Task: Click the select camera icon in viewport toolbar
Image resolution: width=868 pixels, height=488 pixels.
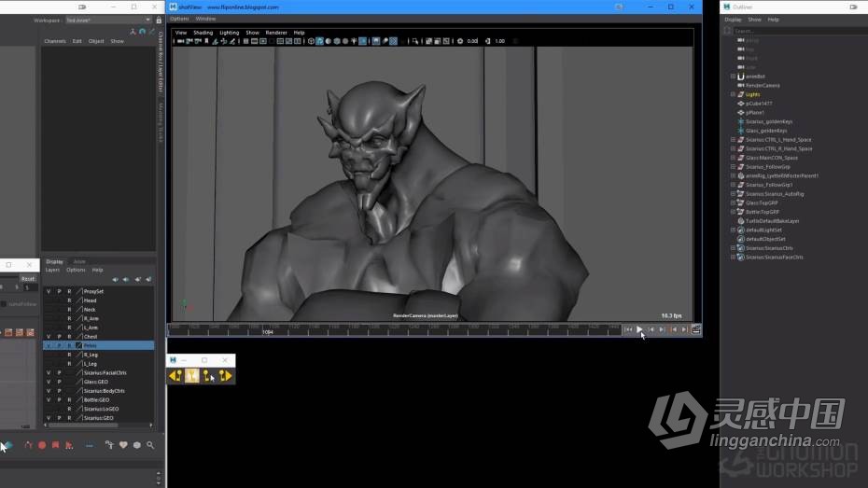Action: (180, 41)
